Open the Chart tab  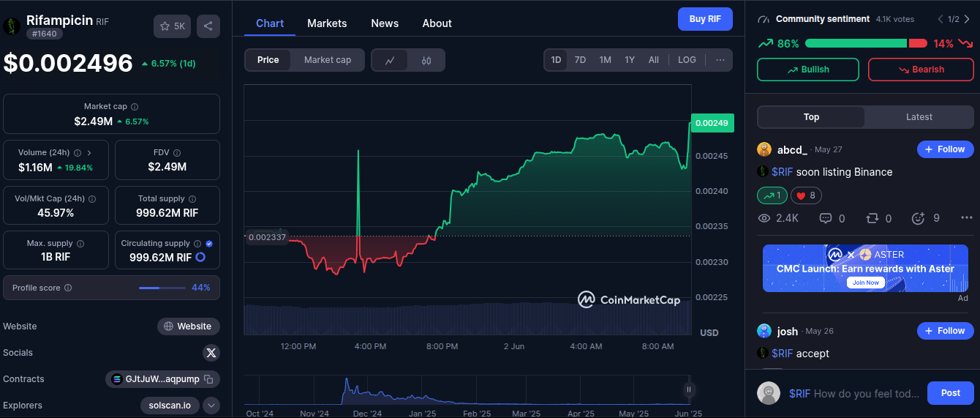pyautogui.click(x=270, y=23)
